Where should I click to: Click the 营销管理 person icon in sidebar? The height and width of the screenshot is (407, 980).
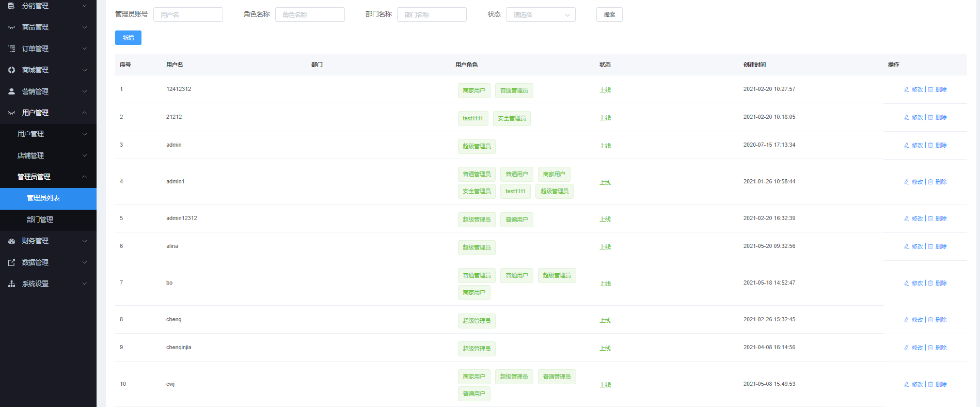[11, 91]
